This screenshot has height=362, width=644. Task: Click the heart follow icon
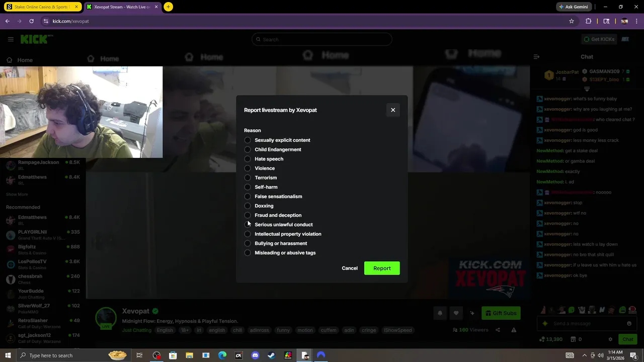point(456,313)
